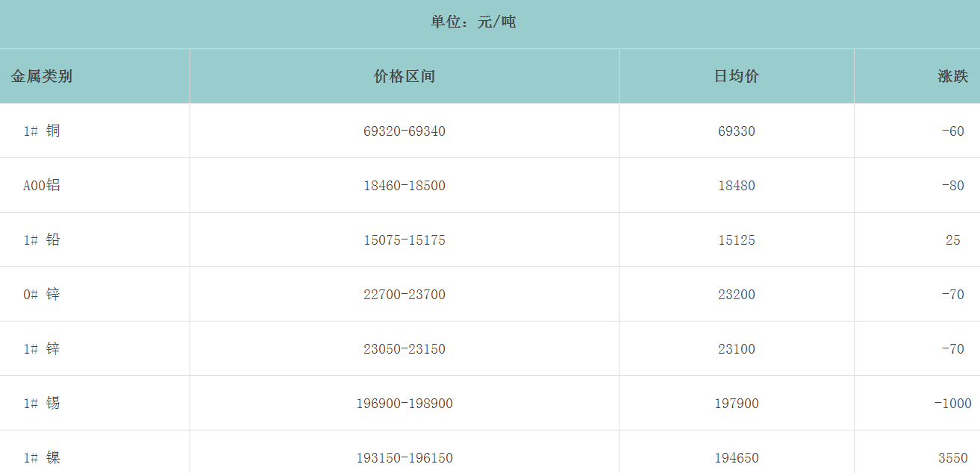This screenshot has width=980, height=473.
Task: Click copper price range 69320-69340
Action: coord(404,131)
